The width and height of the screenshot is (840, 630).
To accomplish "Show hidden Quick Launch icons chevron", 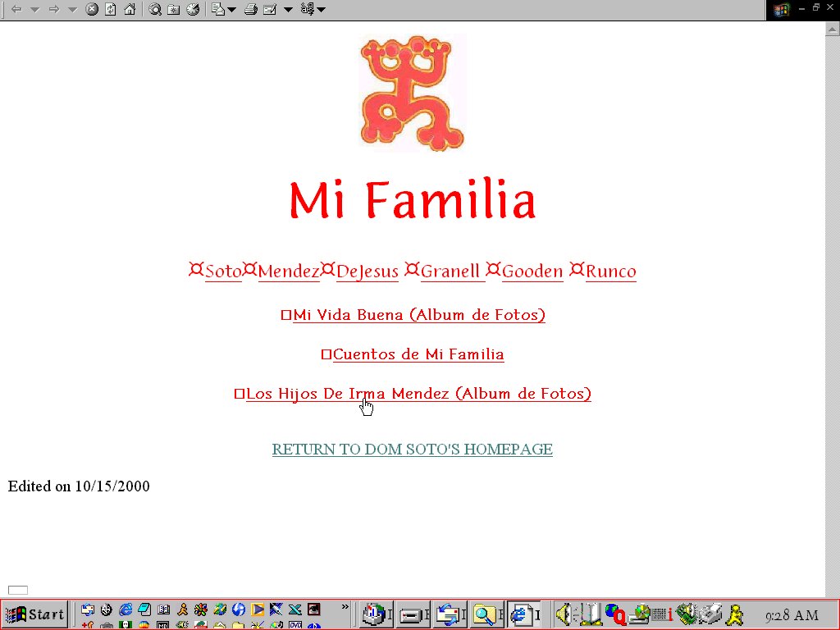I will tap(345, 608).
